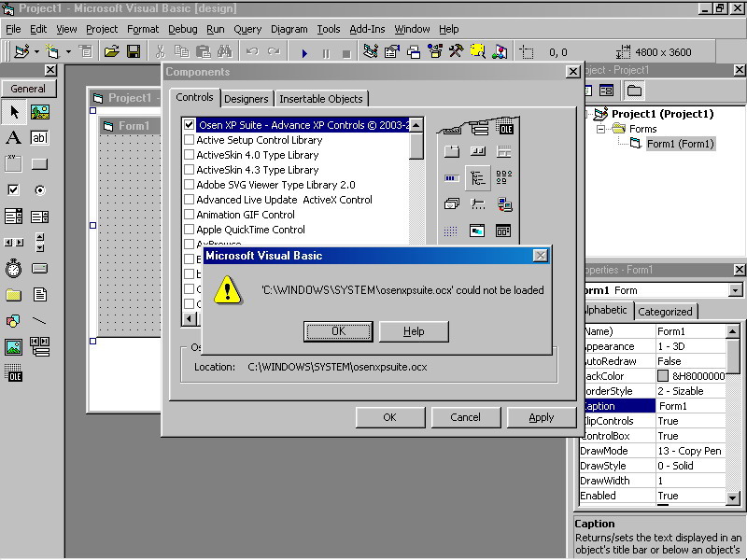Click Help in the error dialog
The width and height of the screenshot is (747, 560).
pyautogui.click(x=414, y=331)
